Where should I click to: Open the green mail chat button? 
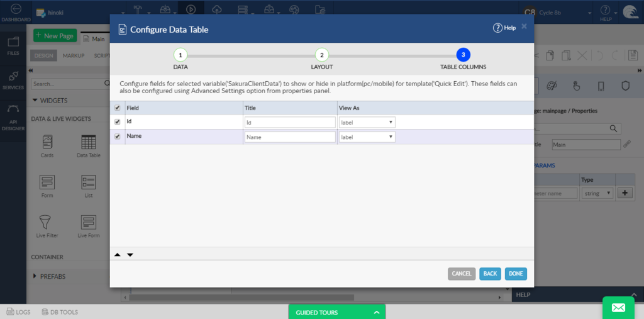click(619, 307)
